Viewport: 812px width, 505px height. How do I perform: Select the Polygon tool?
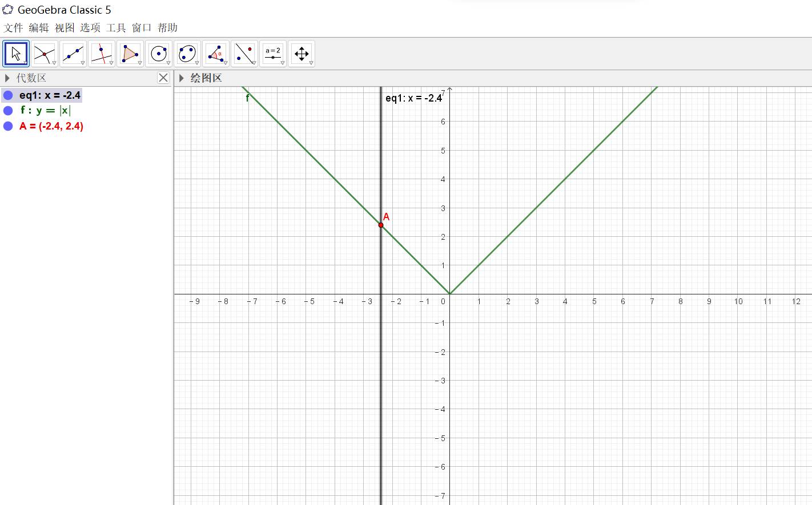[130, 54]
